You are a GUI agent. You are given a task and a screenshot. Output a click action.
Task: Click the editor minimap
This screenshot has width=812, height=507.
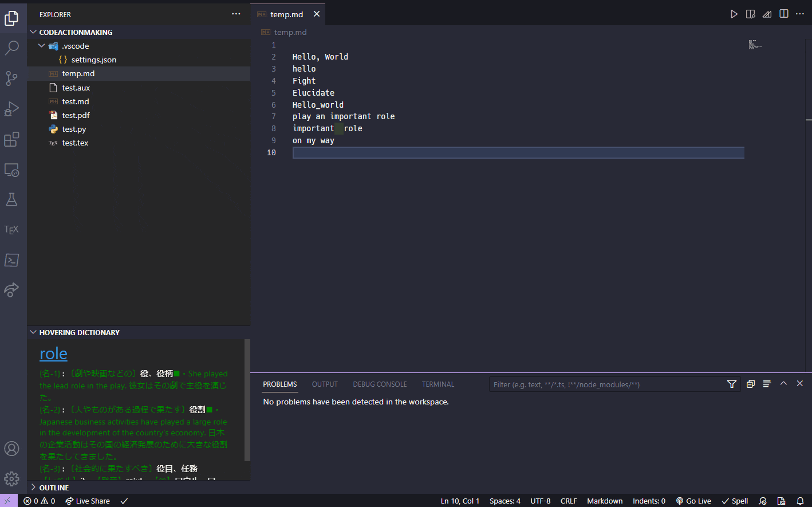click(755, 45)
